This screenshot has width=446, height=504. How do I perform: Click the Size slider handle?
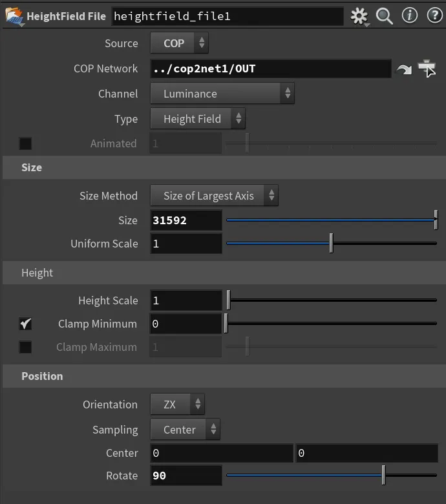[x=436, y=220]
